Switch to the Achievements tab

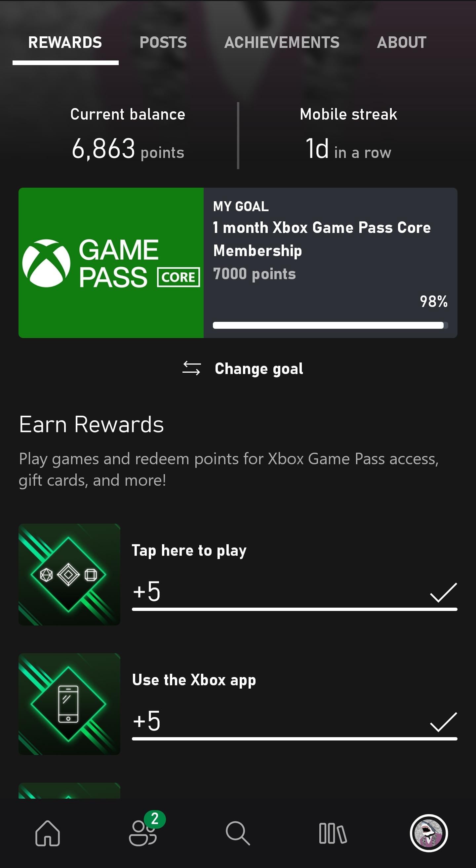coord(282,42)
